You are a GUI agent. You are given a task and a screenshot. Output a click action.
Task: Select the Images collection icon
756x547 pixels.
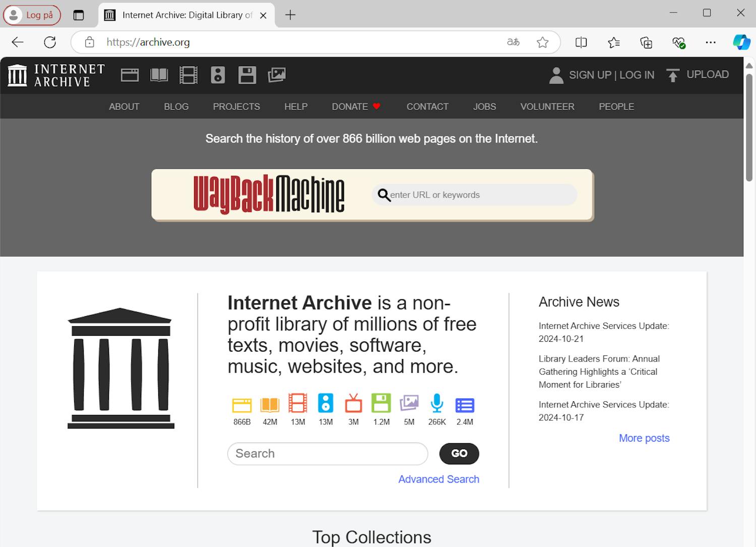coord(276,75)
